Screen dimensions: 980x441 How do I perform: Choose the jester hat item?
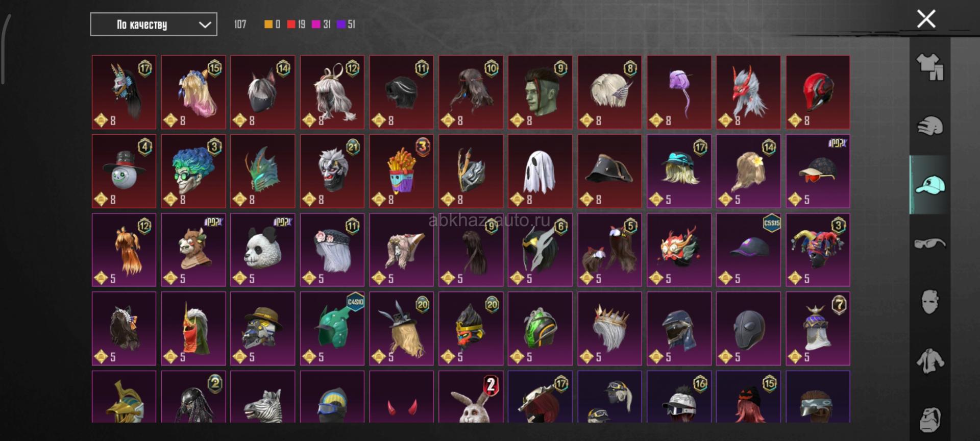[818, 250]
